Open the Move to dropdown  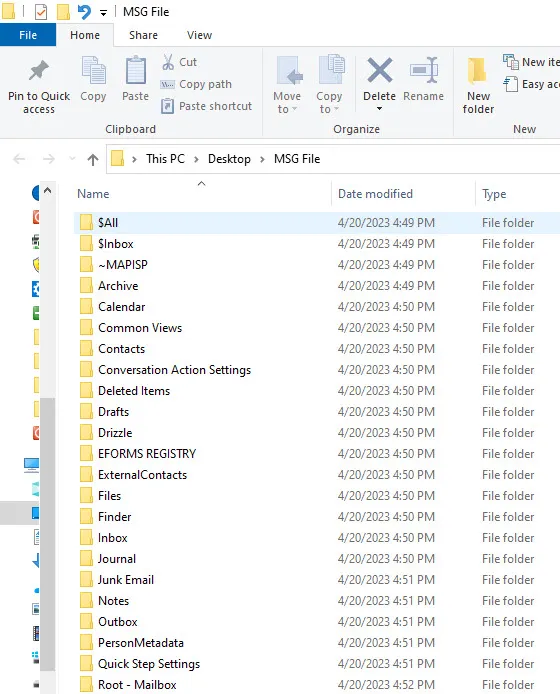286,86
